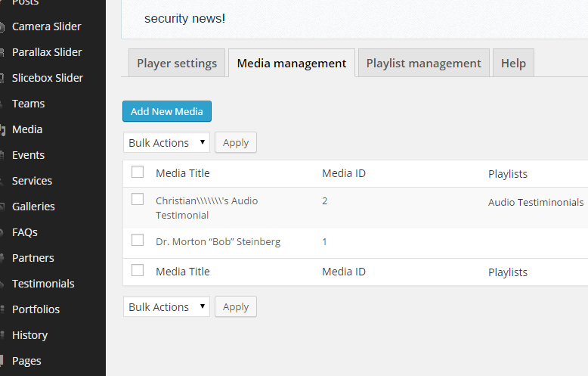
Task: Switch to Player settings tab
Action: tap(177, 64)
